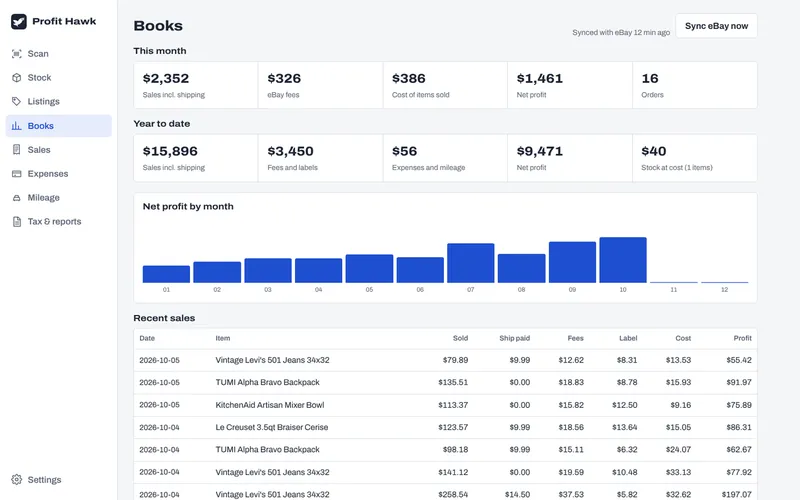Click the $326 eBay fees card
800x500 pixels.
(320, 85)
